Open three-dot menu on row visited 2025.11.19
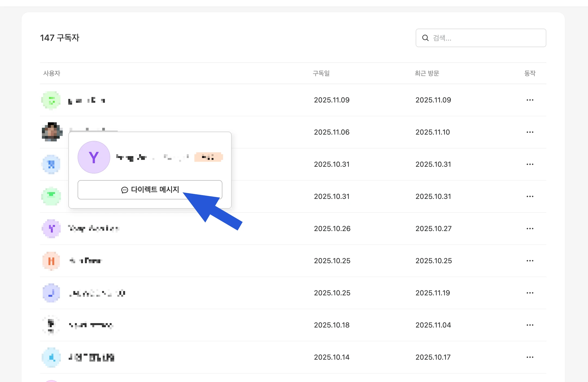 pyautogui.click(x=530, y=293)
